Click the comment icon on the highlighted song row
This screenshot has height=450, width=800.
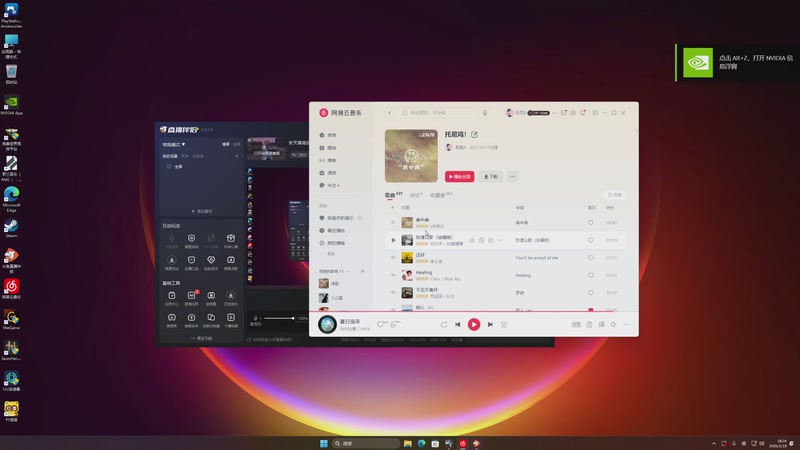click(x=491, y=240)
